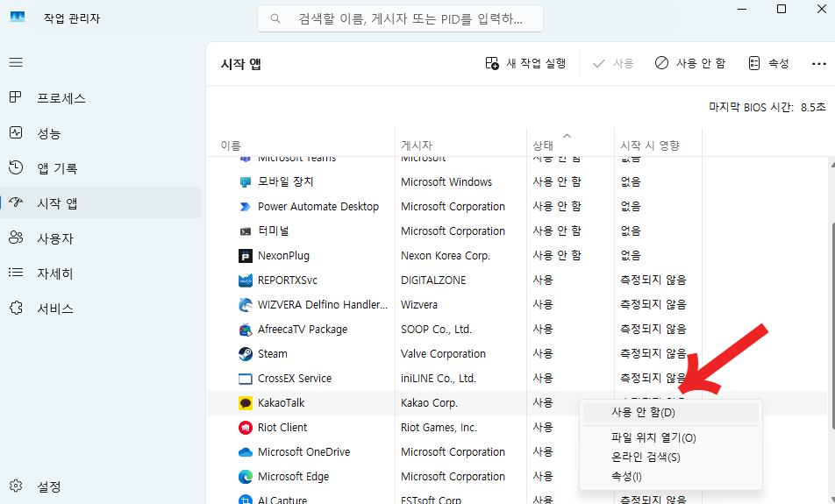Viewport: 835px width, 504px height.
Task: Select the Microsoft OneDrive row name
Action: [x=303, y=451]
